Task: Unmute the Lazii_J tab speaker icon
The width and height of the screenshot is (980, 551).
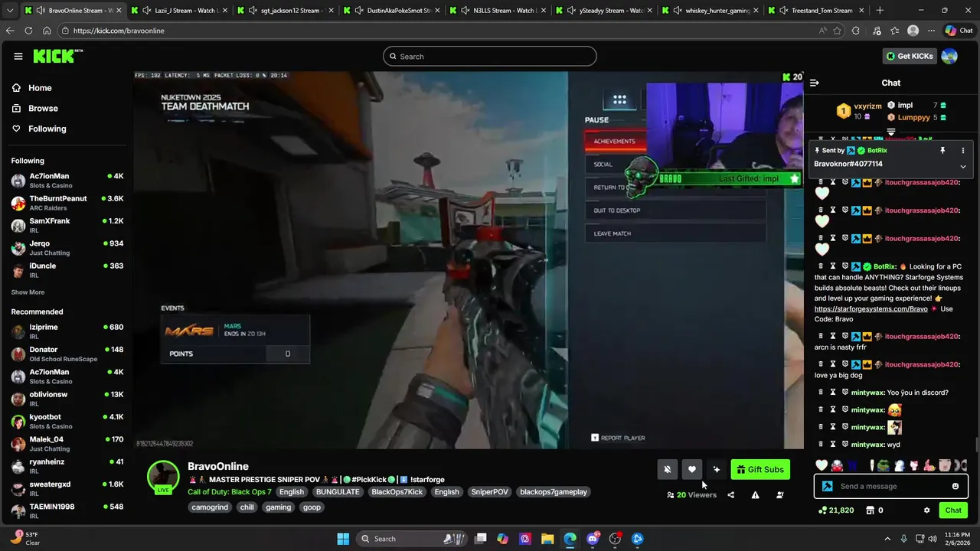Action: [x=146, y=11]
